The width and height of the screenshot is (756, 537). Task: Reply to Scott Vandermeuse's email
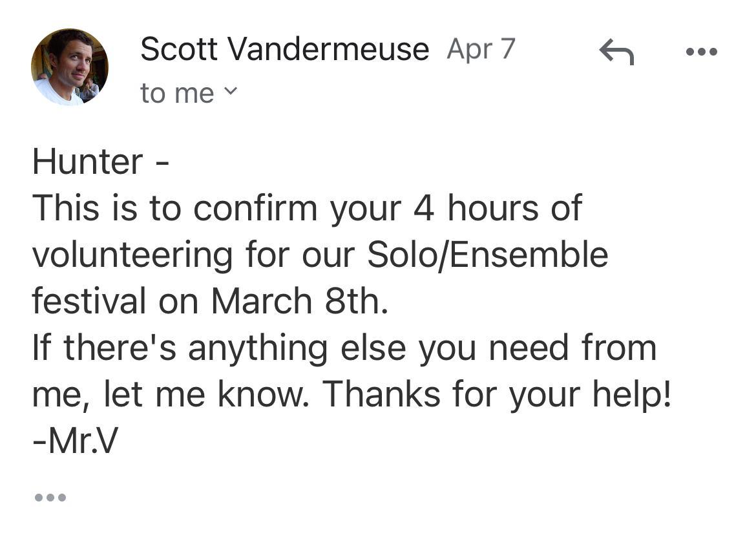point(616,52)
